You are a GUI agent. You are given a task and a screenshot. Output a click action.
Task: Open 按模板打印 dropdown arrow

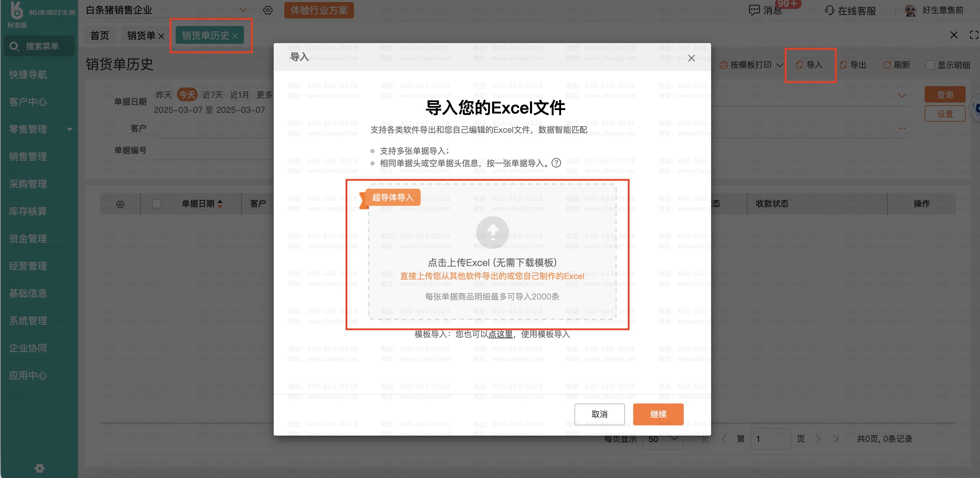(779, 65)
